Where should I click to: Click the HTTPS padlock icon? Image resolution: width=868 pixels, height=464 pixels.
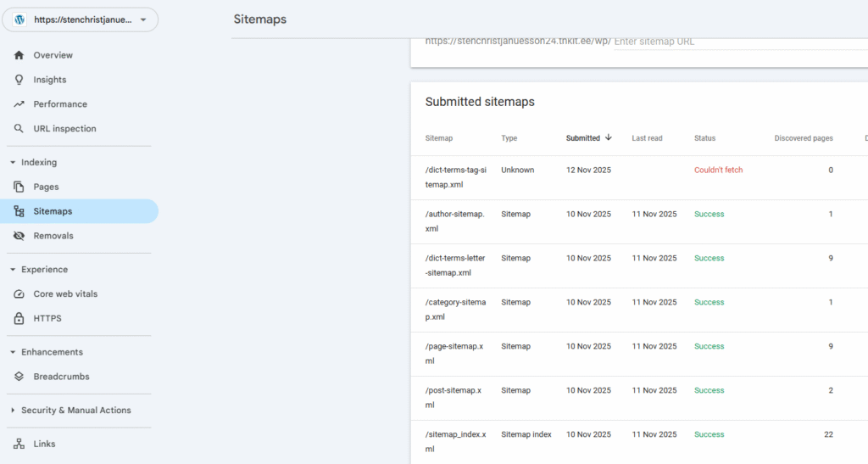click(x=19, y=319)
